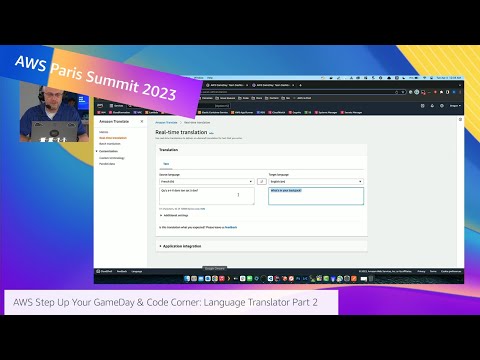This screenshot has width=480, height=360.
Task: Open the AWS Services menu
Action: [117, 106]
